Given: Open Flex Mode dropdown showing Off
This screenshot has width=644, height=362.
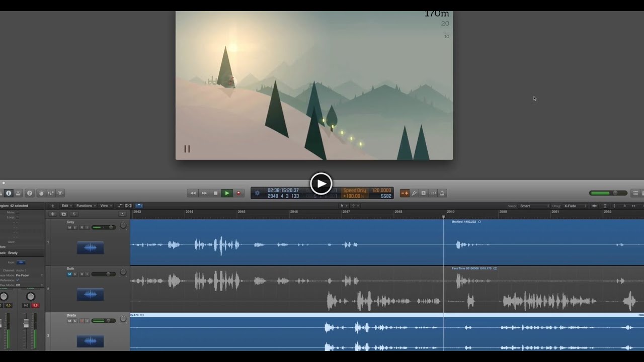Looking at the screenshot, I should tap(29, 285).
